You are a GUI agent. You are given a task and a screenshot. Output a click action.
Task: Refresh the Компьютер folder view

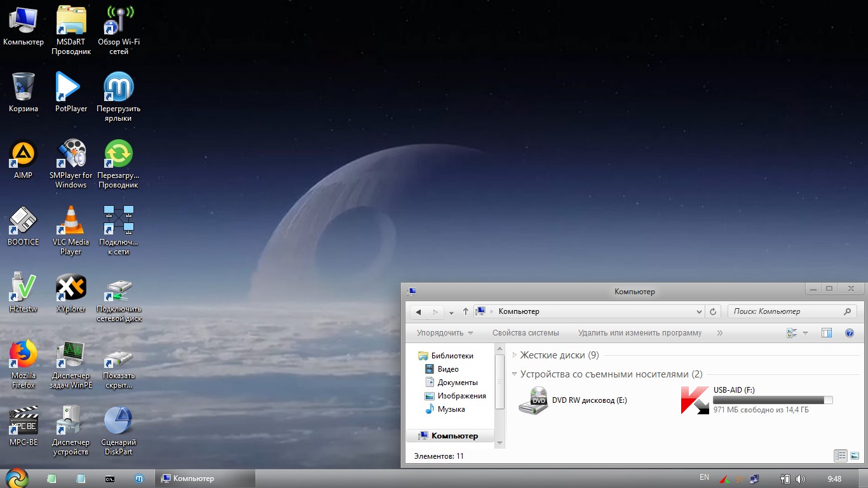[713, 311]
